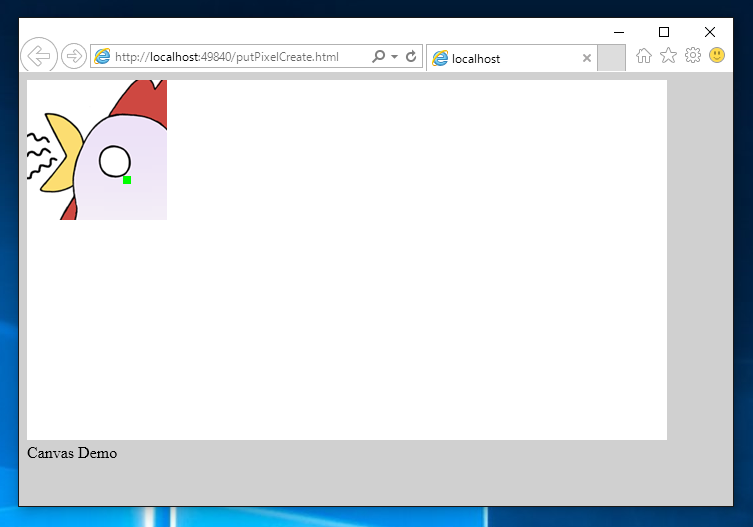Click the Internet Explorer icon in address bar

click(102, 56)
